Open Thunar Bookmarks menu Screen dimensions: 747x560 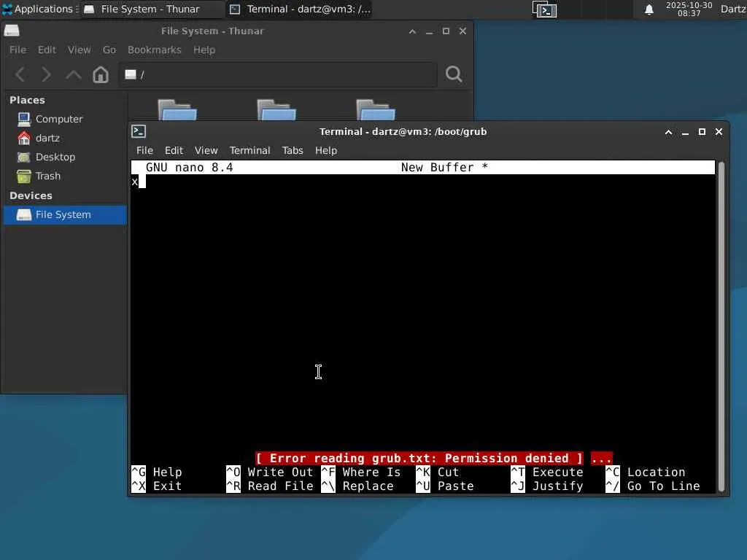point(155,50)
